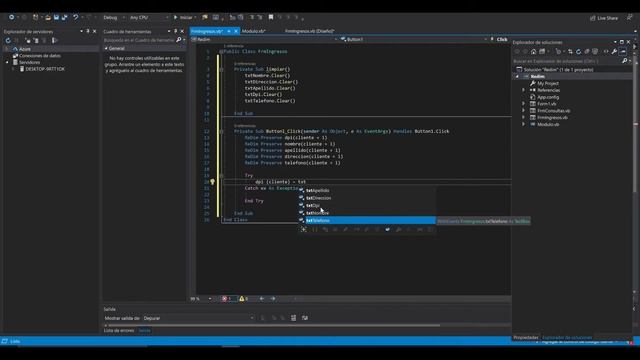Navigate forward with the right arrow

pos(273,299)
